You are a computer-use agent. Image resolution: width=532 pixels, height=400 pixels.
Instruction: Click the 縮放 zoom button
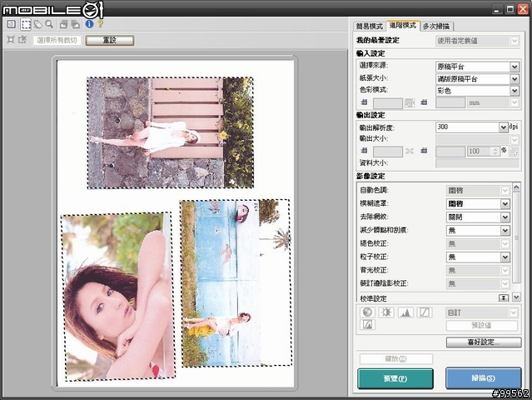[396, 358]
